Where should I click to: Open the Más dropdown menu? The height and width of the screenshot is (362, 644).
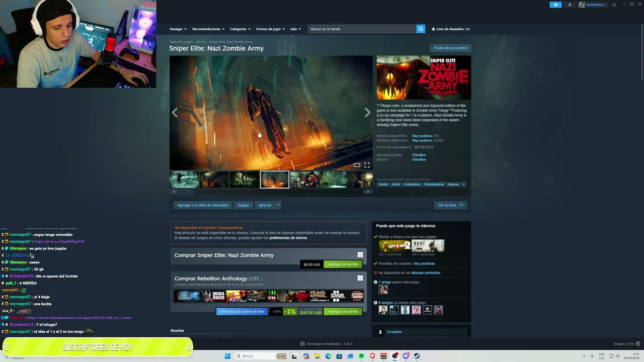[x=295, y=29]
